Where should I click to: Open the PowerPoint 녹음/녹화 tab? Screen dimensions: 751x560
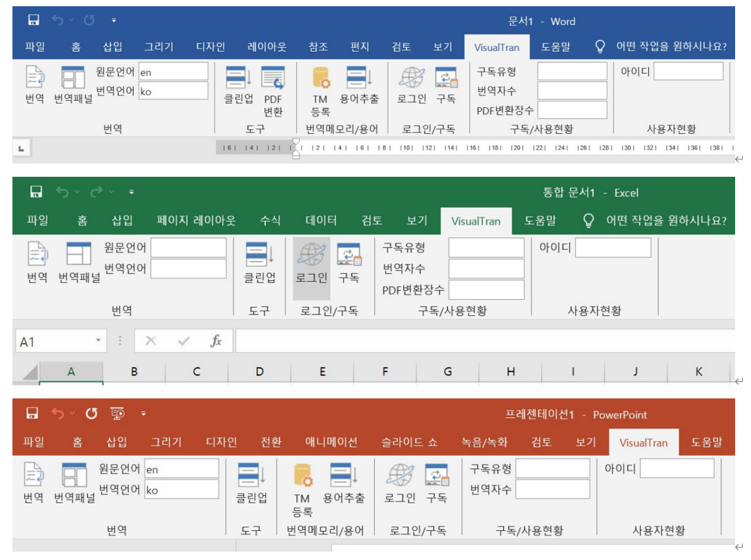[x=485, y=442]
